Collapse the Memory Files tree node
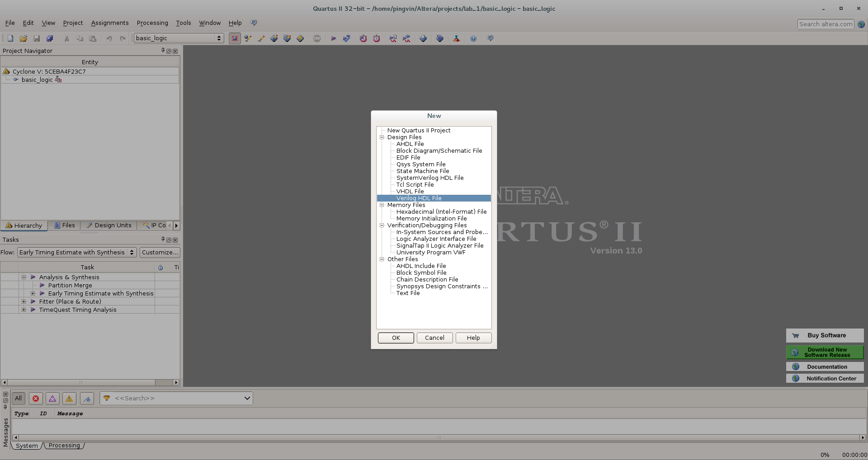 [382, 205]
